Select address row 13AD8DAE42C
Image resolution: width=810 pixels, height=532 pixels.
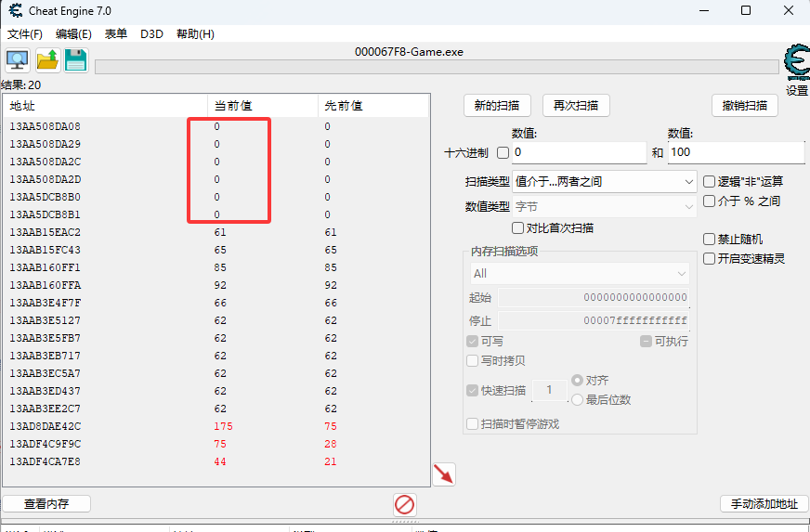(216, 426)
